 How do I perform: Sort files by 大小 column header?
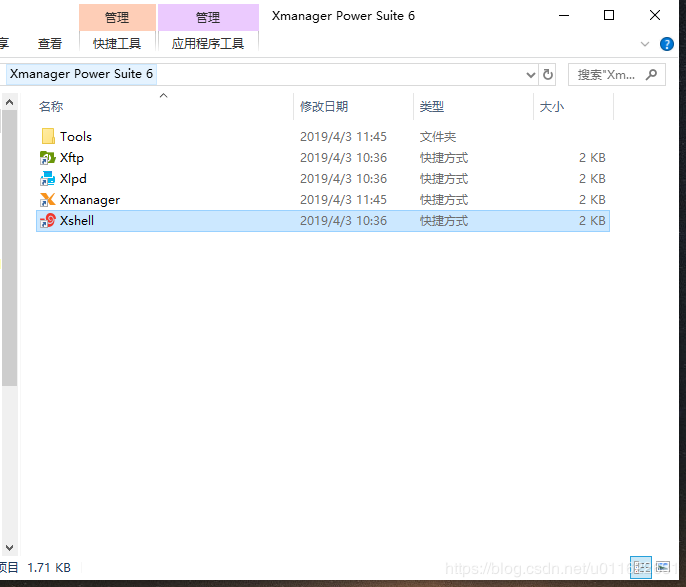pyautogui.click(x=552, y=106)
